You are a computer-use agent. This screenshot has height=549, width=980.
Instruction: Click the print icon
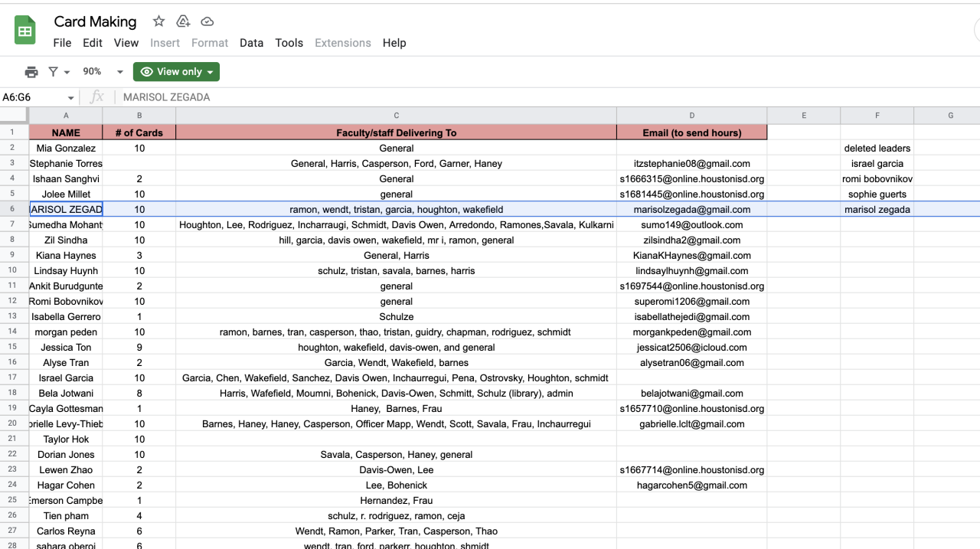tap(31, 72)
